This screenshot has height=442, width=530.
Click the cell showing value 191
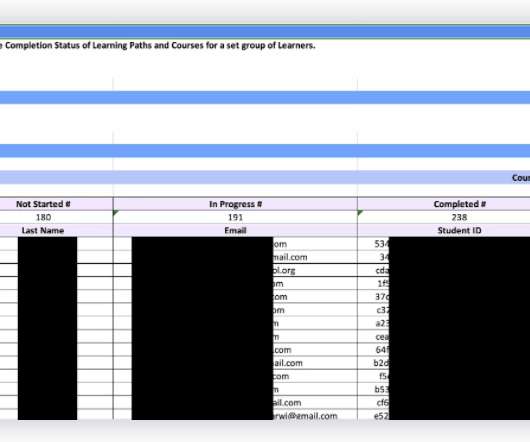tap(235, 217)
